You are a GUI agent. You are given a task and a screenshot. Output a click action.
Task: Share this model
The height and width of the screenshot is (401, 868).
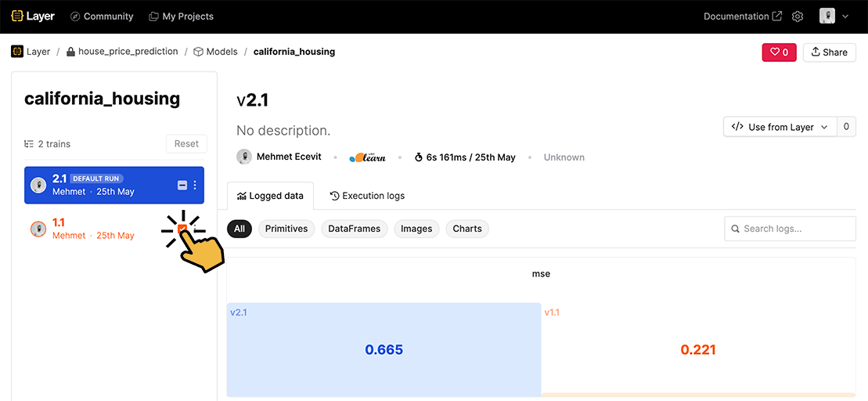[x=829, y=52]
